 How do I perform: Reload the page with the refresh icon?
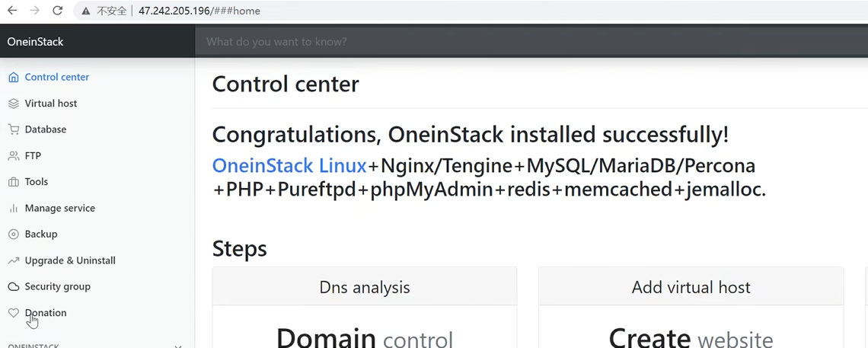coord(58,11)
